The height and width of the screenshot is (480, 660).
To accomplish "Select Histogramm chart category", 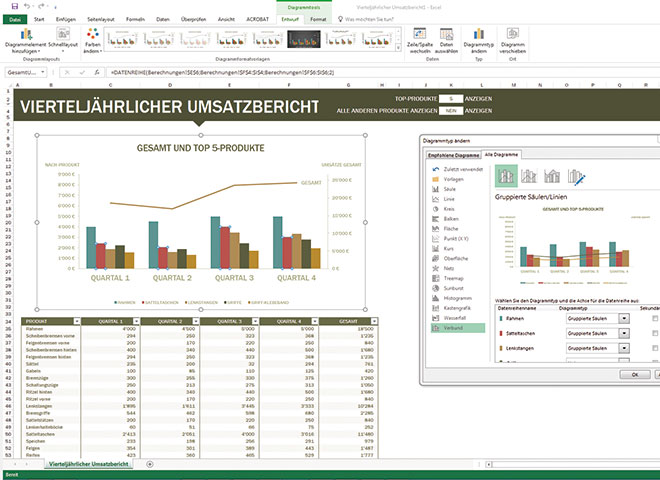I will [x=452, y=298].
